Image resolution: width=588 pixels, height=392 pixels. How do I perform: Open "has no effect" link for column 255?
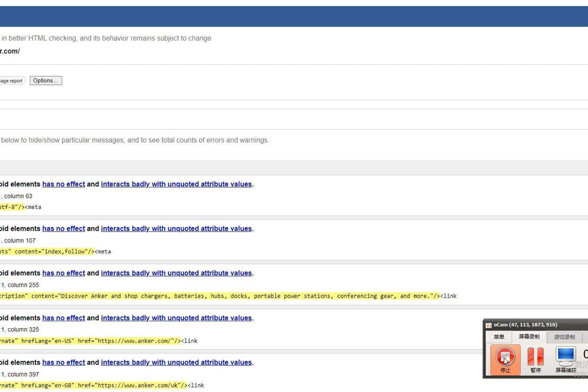[x=64, y=273]
